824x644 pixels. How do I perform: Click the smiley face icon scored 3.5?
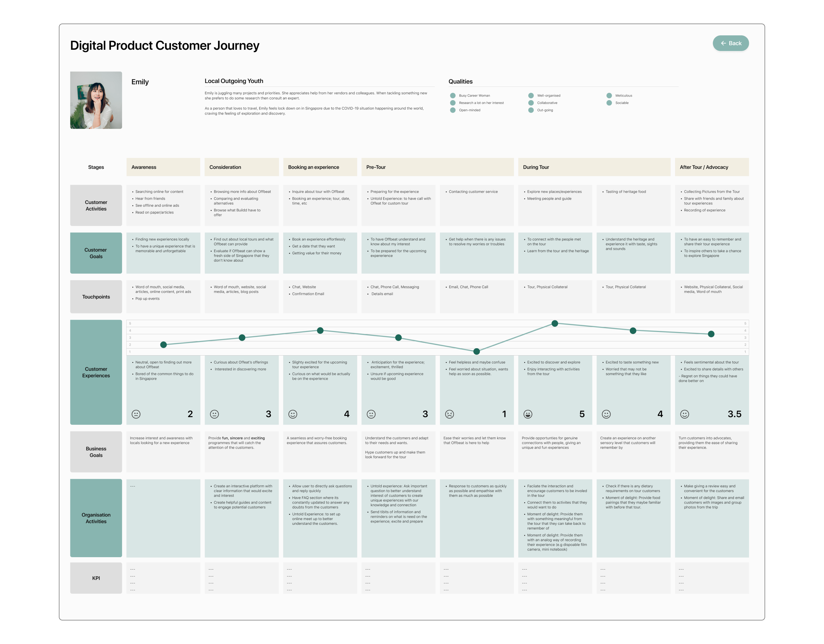tap(685, 414)
